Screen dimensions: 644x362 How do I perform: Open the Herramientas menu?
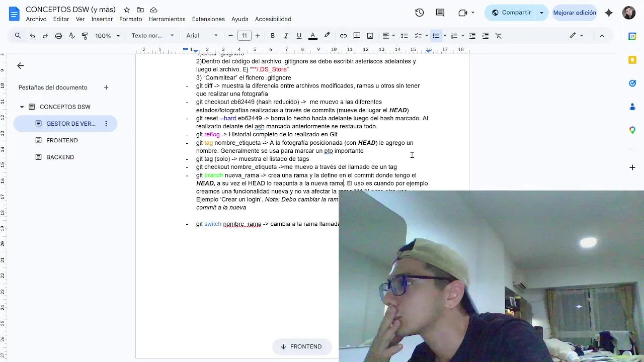167,19
